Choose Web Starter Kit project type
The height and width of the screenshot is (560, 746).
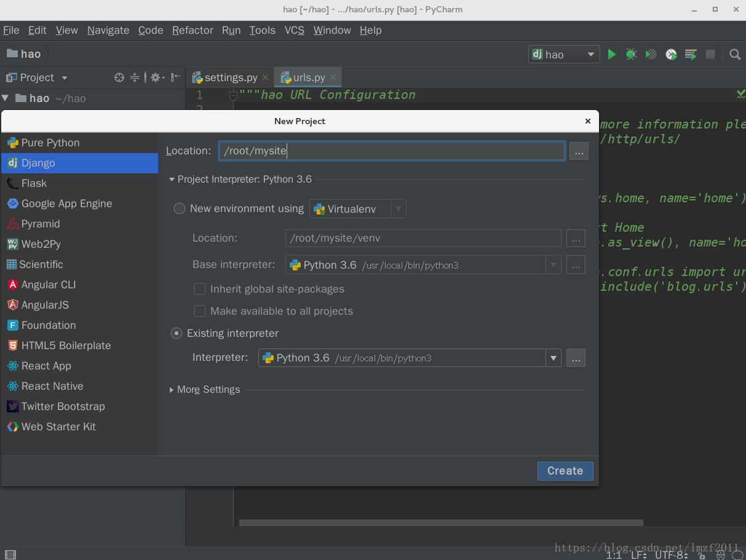pyautogui.click(x=79, y=427)
